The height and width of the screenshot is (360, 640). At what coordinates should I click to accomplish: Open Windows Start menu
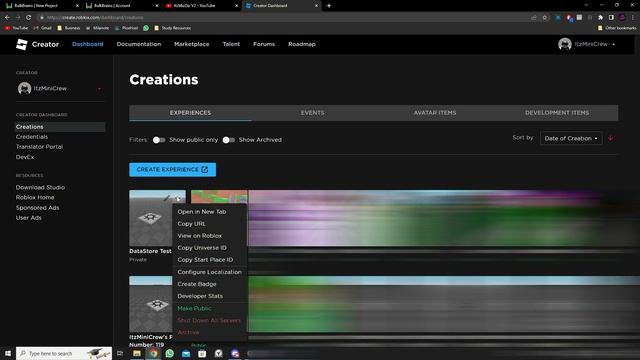[x=8, y=353]
